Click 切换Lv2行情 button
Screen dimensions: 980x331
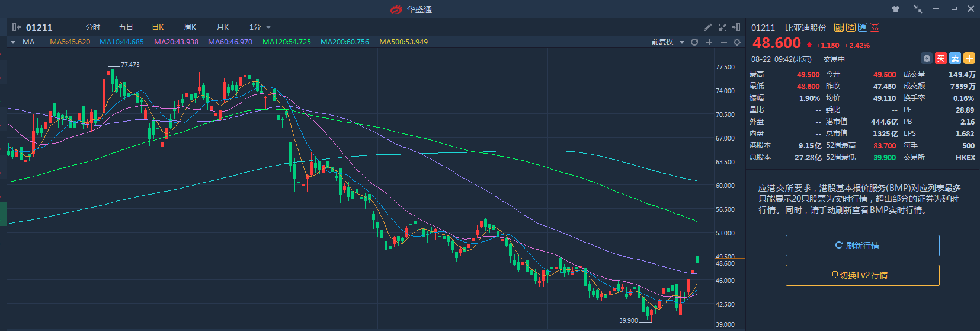tap(862, 275)
